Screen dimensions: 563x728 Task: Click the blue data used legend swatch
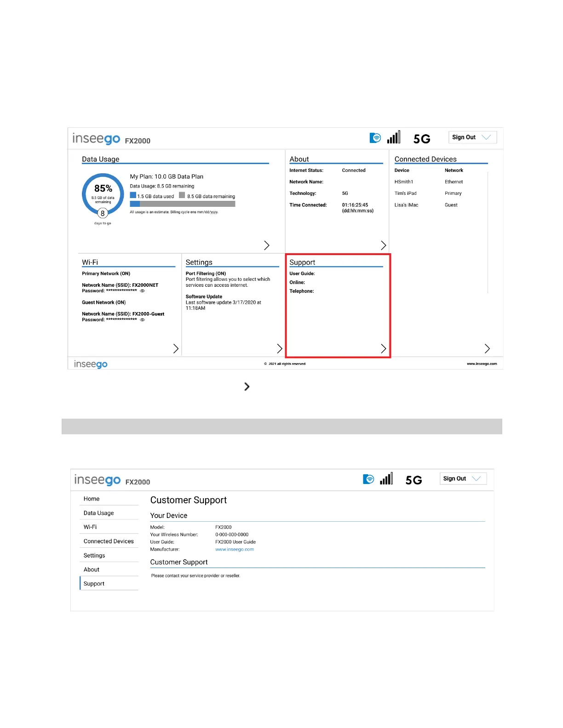pos(133,195)
